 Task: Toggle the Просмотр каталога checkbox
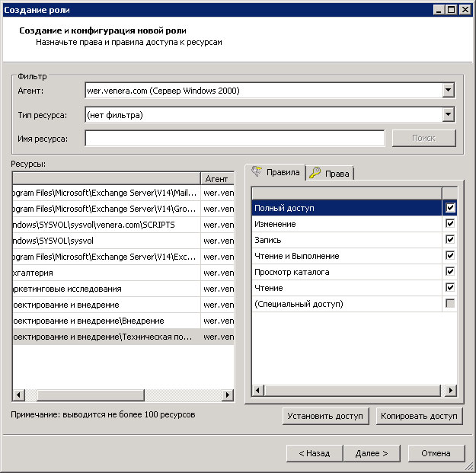pos(450,271)
